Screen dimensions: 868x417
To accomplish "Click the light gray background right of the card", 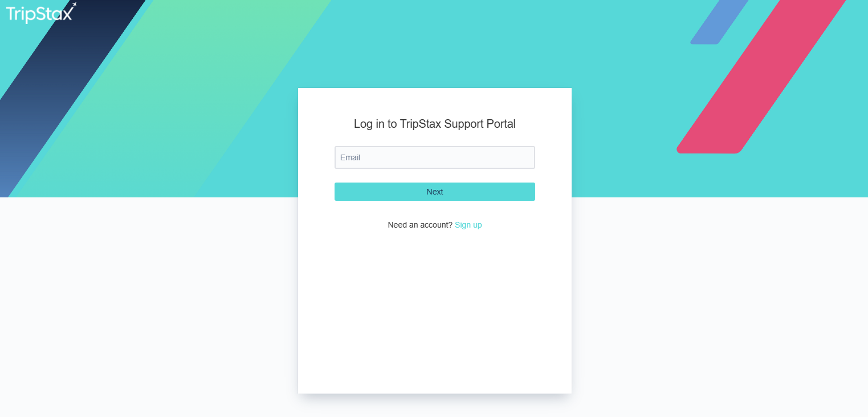I will pyautogui.click(x=719, y=308).
